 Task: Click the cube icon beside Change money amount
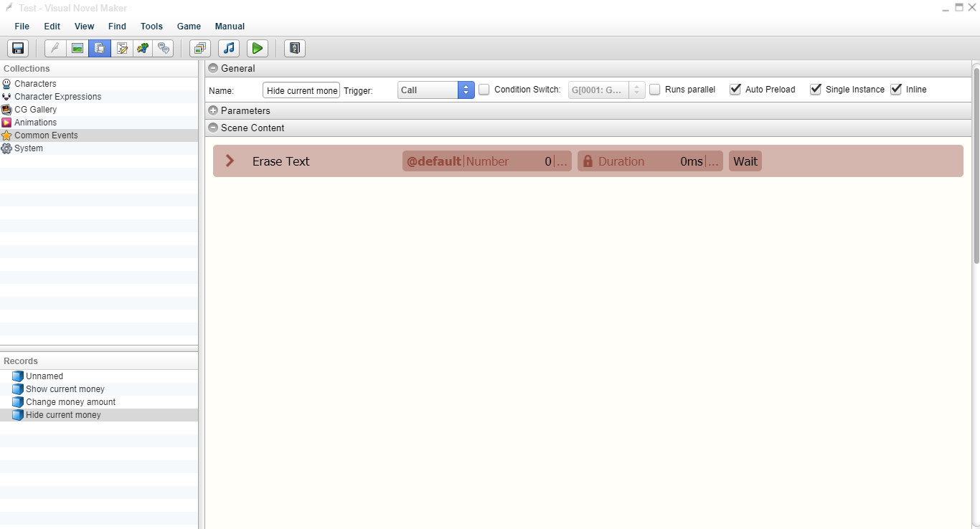click(x=18, y=402)
